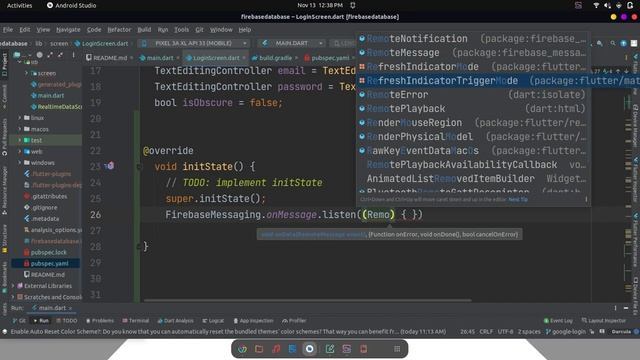Click the 26:45 cursor position indicator
640x360 pixels.
[x=467, y=332]
